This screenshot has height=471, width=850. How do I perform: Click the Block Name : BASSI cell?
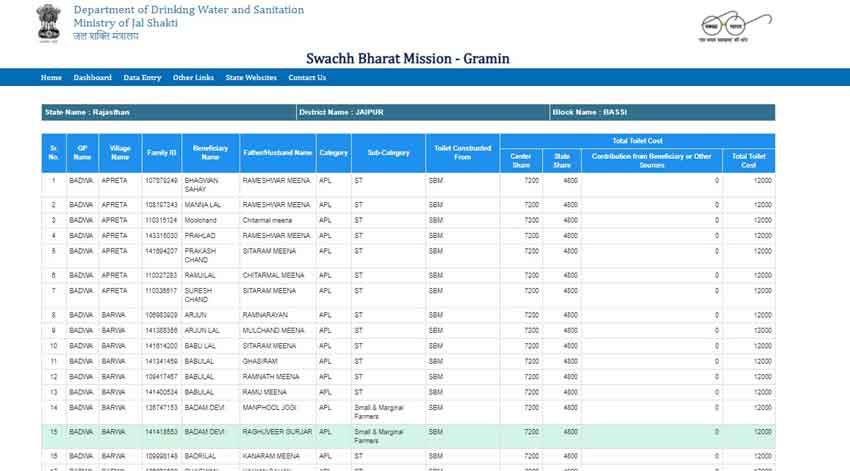point(662,112)
